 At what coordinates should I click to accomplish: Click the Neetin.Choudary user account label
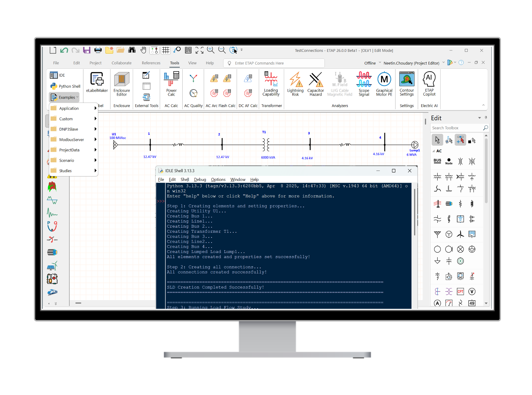click(411, 63)
